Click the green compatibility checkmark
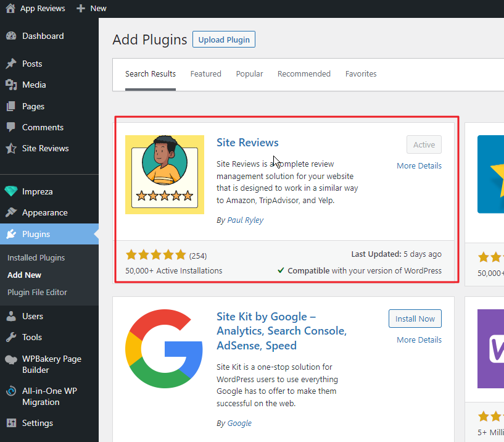 pyautogui.click(x=281, y=270)
